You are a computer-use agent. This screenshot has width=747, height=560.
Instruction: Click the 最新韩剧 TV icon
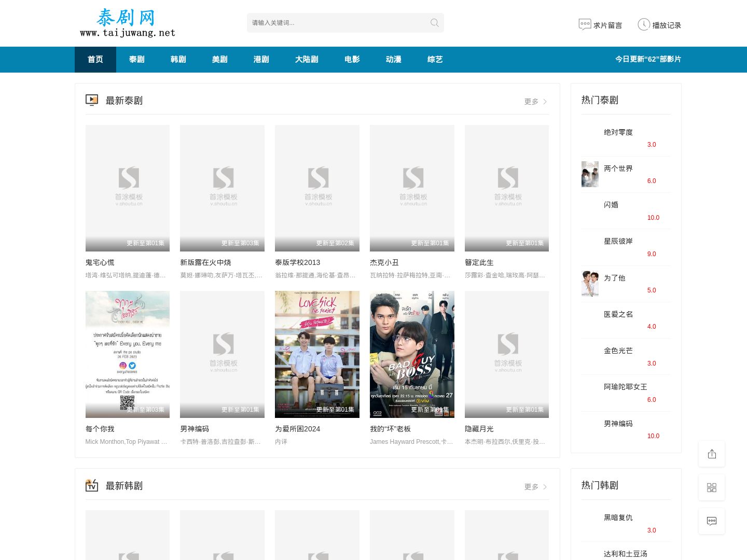click(x=92, y=485)
